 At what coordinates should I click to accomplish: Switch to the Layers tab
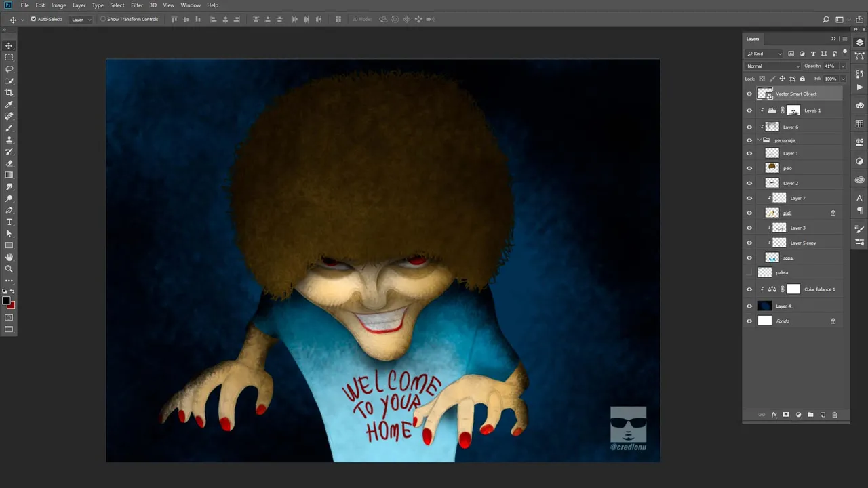point(753,39)
